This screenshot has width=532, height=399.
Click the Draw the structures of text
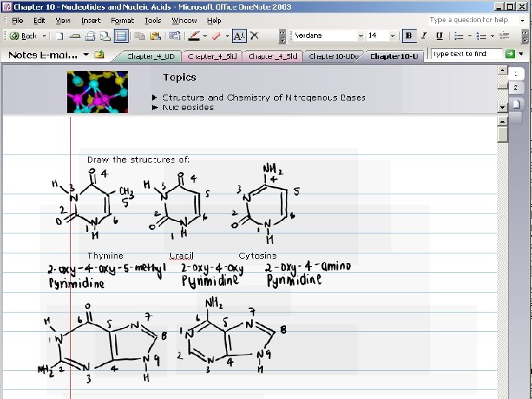point(138,160)
